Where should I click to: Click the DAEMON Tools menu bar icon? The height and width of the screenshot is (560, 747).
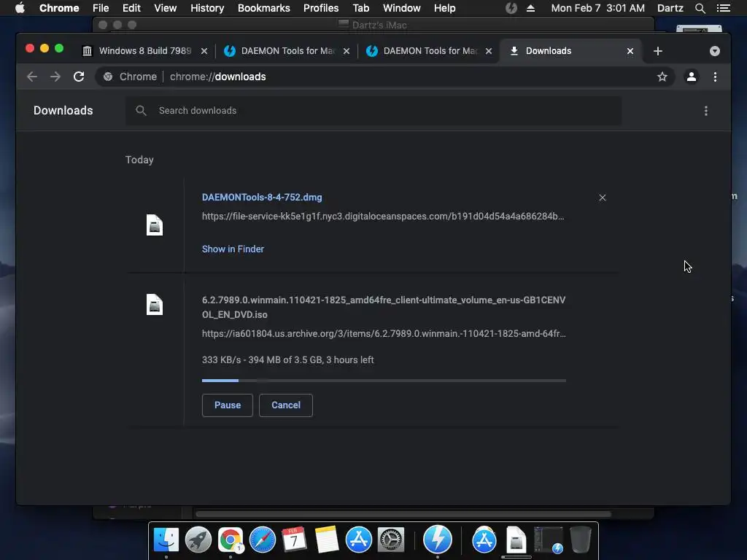pos(511,8)
